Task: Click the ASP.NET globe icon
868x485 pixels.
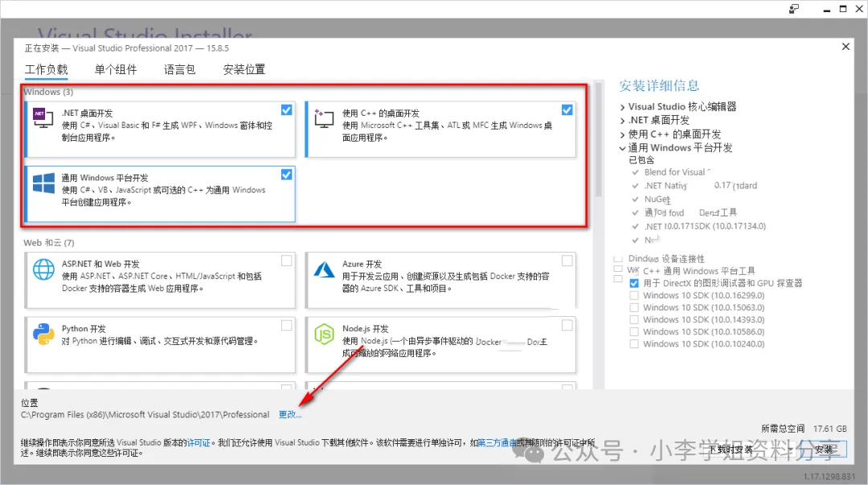Action: click(x=43, y=269)
